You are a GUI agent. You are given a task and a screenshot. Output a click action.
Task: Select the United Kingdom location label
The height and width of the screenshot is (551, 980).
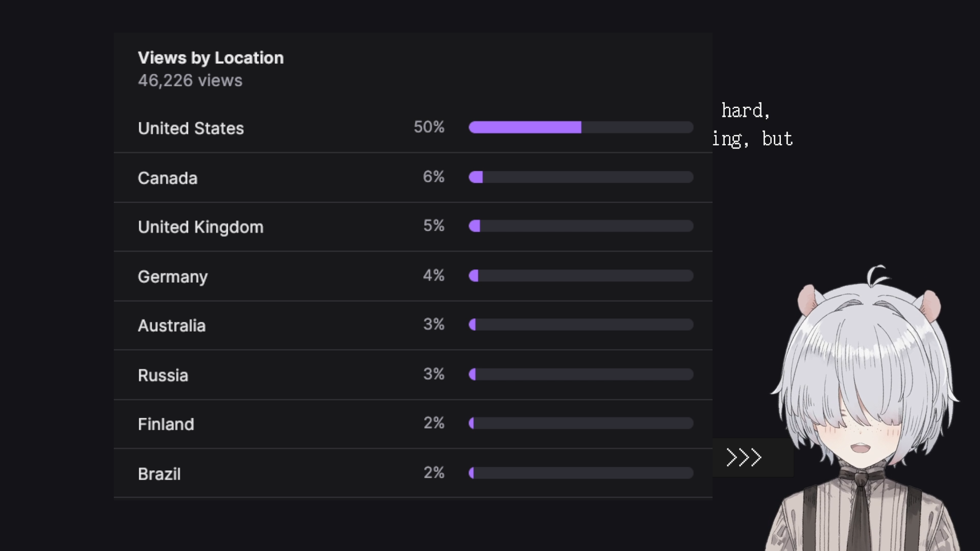click(x=201, y=227)
